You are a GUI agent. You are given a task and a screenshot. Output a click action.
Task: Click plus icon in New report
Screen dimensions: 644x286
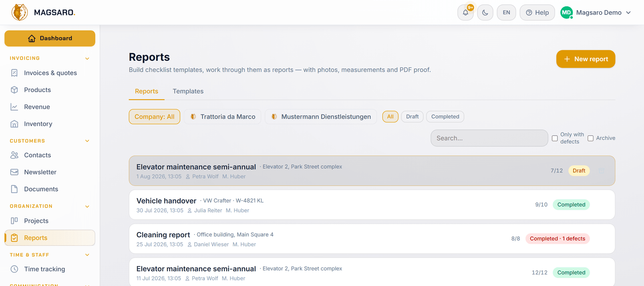(567, 59)
